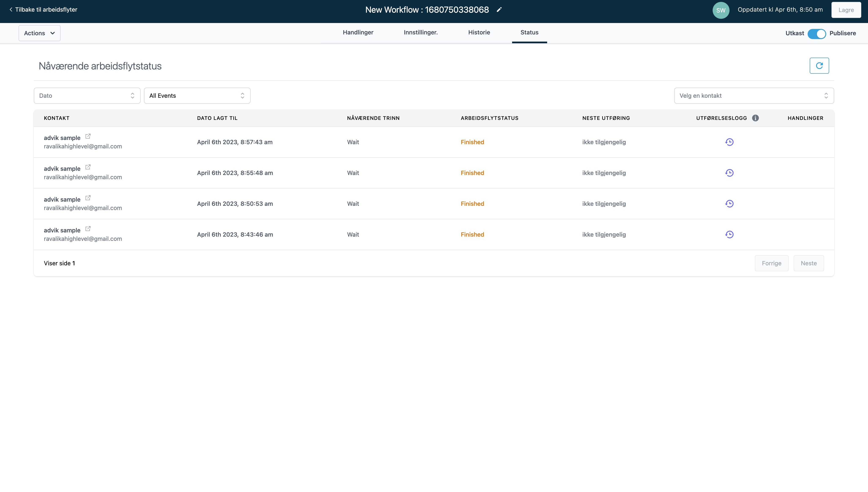868x492 pixels.
Task: Click Finished status in 8:55:48 row
Action: pyautogui.click(x=472, y=173)
